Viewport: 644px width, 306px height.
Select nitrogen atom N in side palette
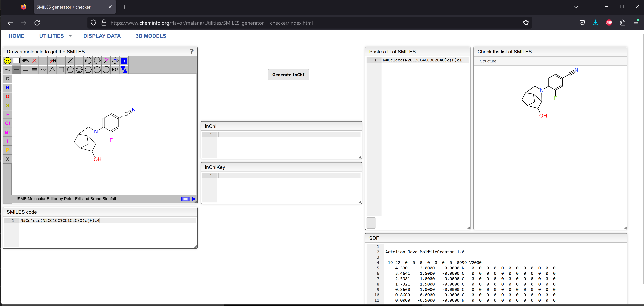pyautogui.click(x=8, y=88)
